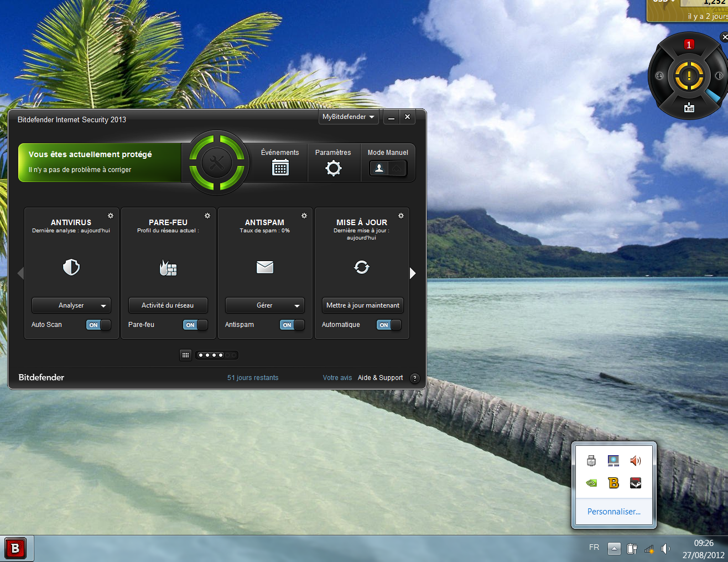This screenshot has width=728, height=562.
Task: Click the red speaker tray popup icon
Action: 636,460
